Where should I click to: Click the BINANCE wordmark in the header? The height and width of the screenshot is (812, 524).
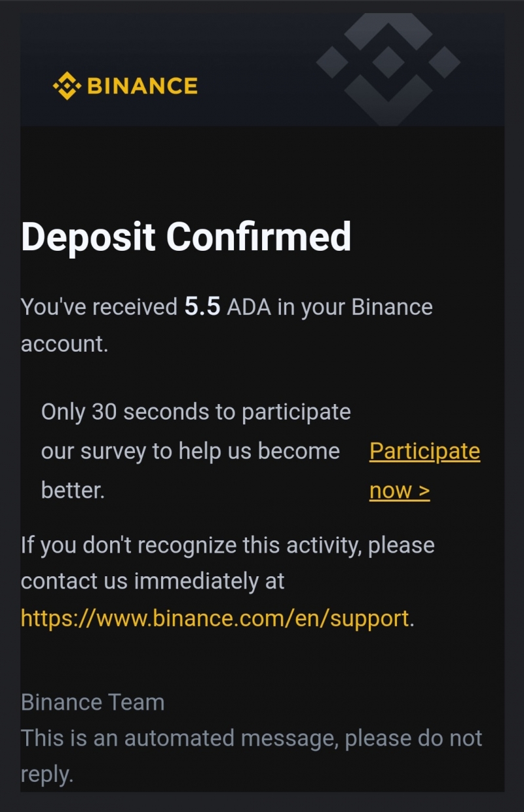click(142, 86)
